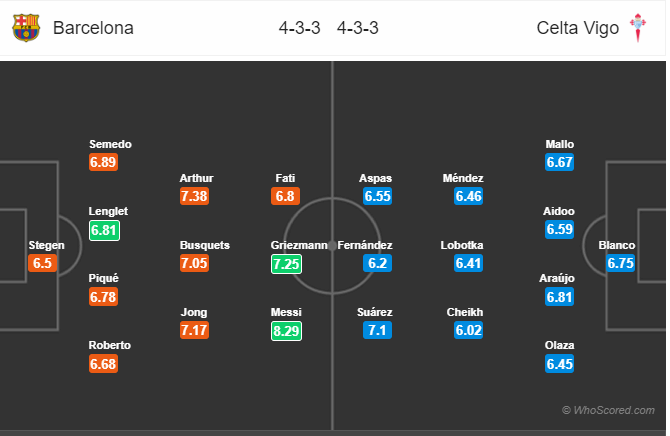Click Barcelona's 4-3-3 formation label
Screen dimensions: 670x436
click(x=300, y=28)
